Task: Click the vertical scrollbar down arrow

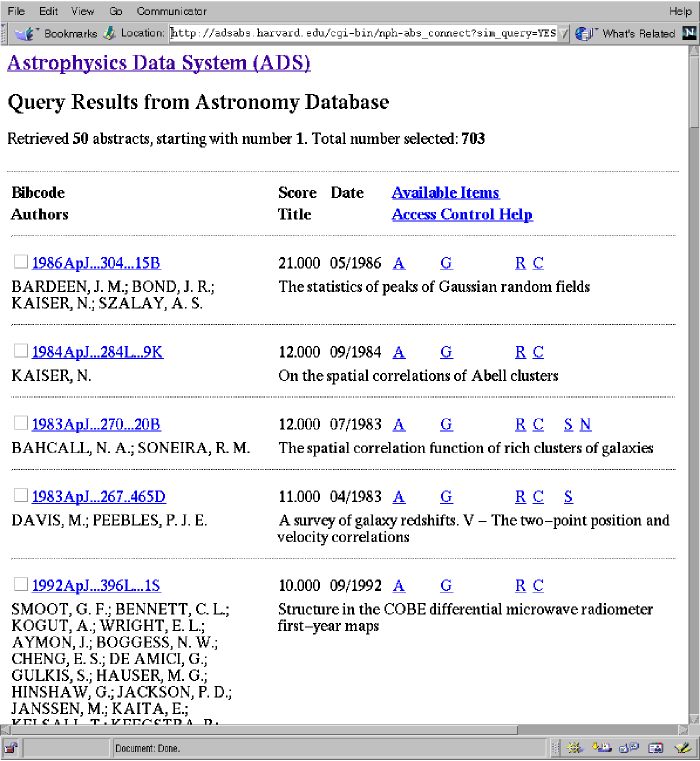Action: 694,719
